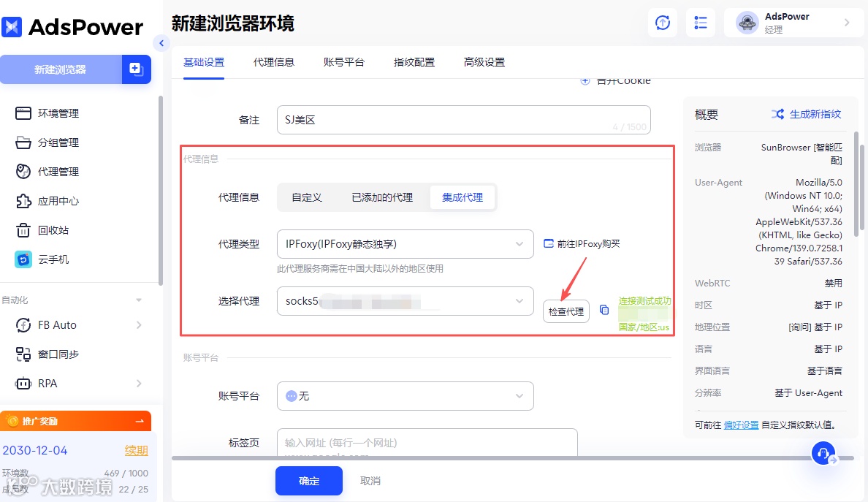This screenshot has width=868, height=502.
Task: Collapse the sidebar with the arrow button
Action: (x=161, y=43)
